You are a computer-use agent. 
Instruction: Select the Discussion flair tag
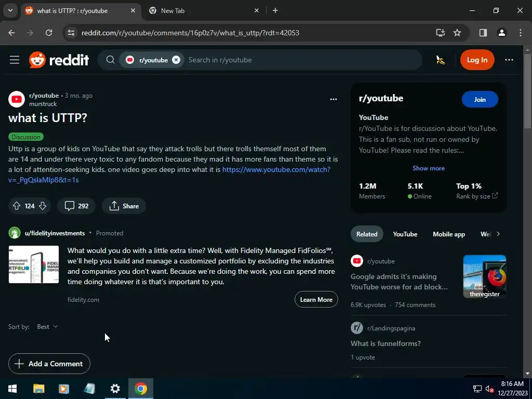(x=26, y=137)
